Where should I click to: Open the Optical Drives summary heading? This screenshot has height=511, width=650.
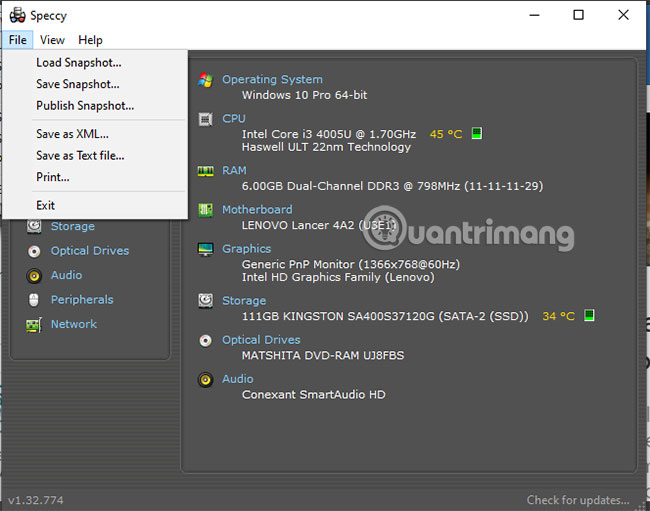click(x=261, y=340)
